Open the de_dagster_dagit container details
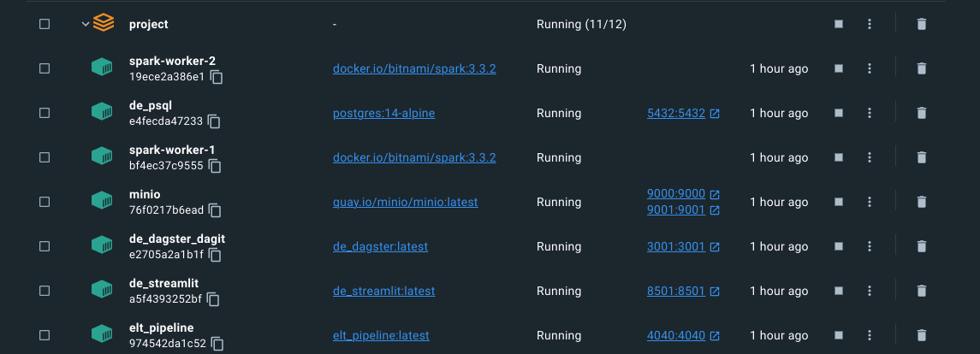Image resolution: width=980 pixels, height=354 pixels. 176,239
